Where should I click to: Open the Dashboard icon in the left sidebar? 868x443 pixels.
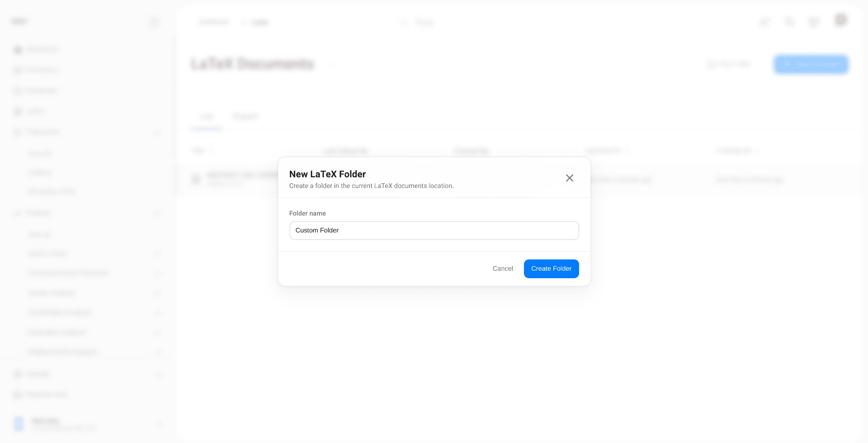click(18, 50)
